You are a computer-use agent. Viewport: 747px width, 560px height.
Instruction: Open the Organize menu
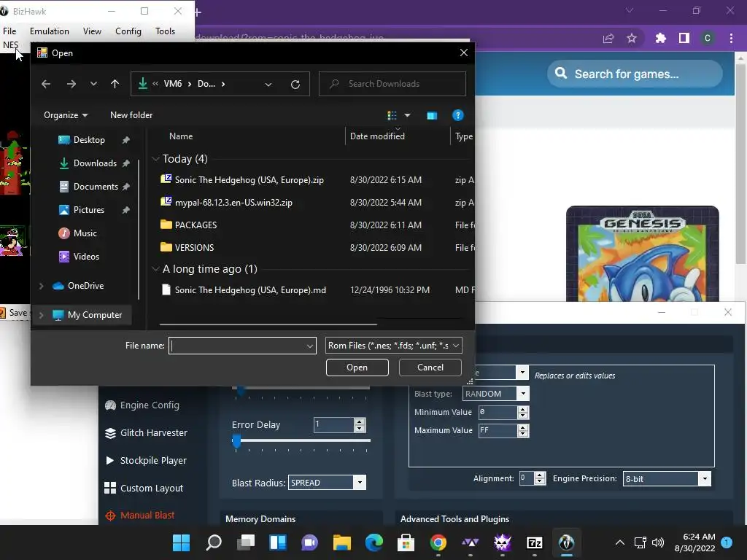click(x=65, y=115)
